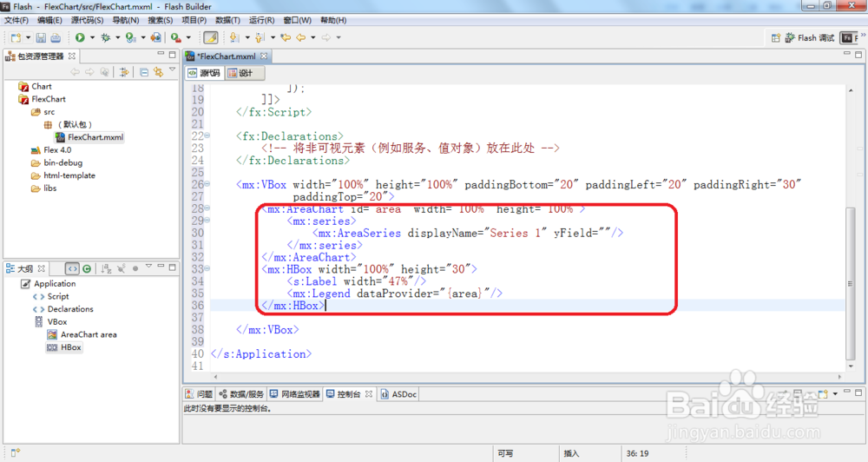Open 编辑(E) menu

pos(49,20)
